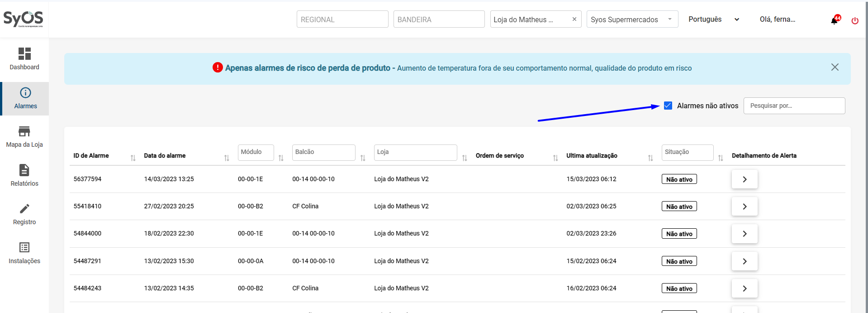Open details for alarm 56377594
868x313 pixels.
(745, 179)
